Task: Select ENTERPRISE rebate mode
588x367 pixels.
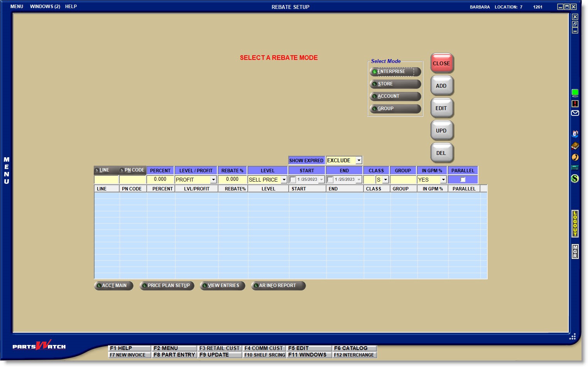Action: click(395, 72)
